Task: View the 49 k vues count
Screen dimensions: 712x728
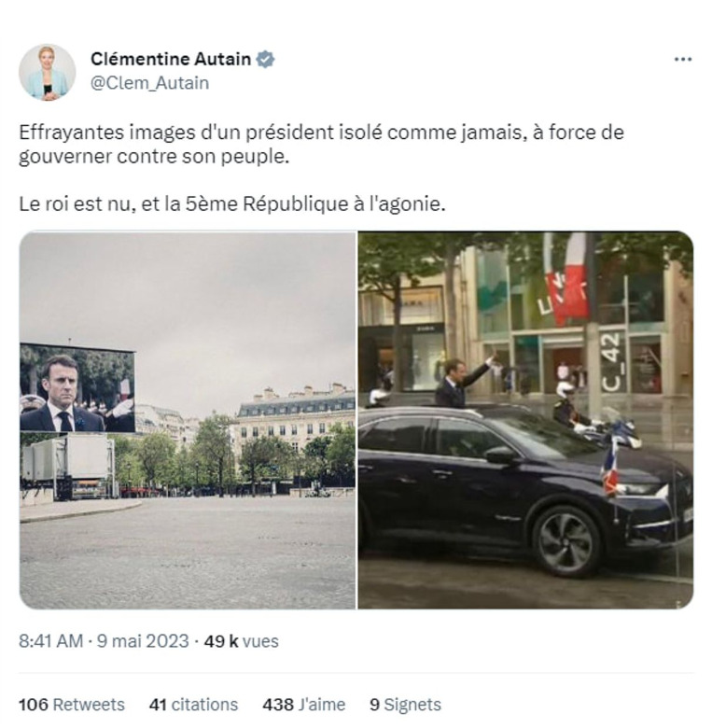Action: [242, 641]
